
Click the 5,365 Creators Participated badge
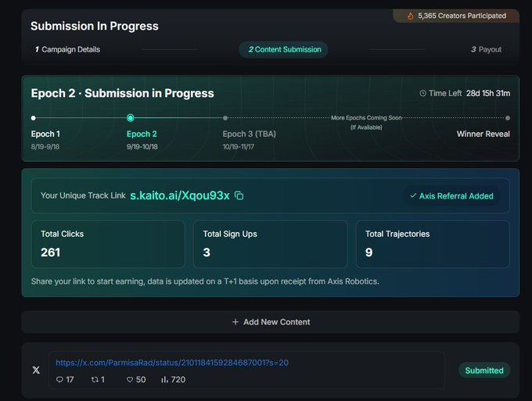pyautogui.click(x=456, y=16)
